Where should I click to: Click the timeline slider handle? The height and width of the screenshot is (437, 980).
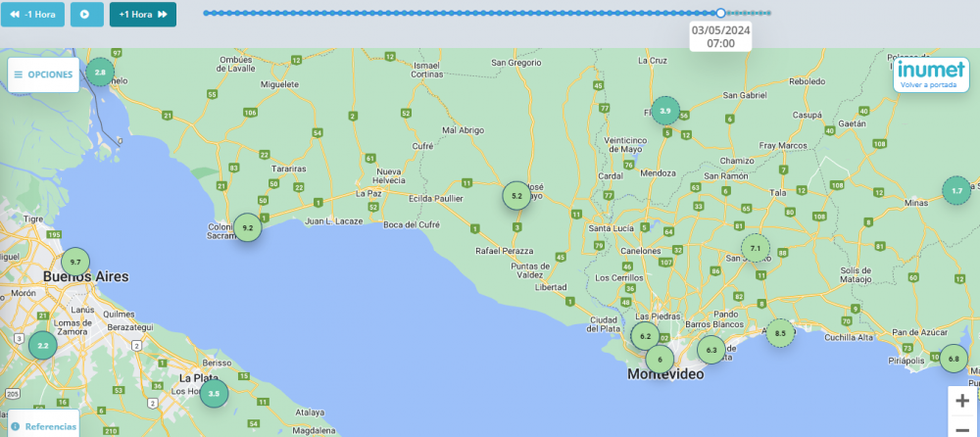[x=720, y=13]
